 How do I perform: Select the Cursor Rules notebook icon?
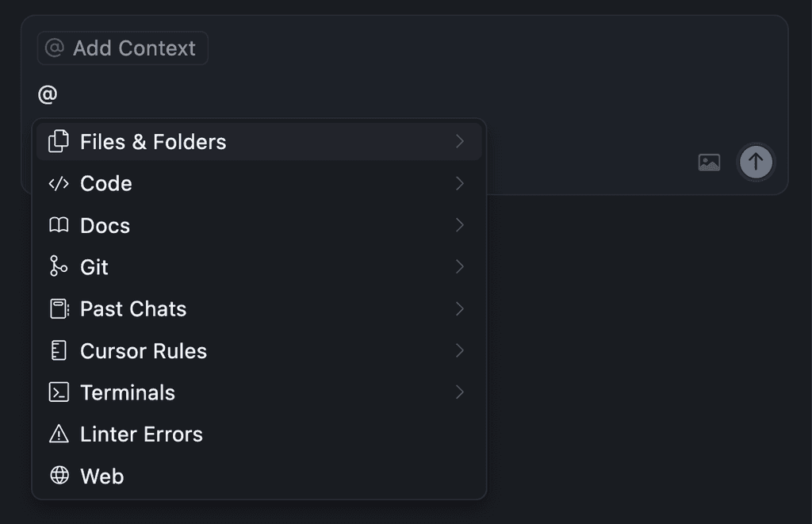(x=57, y=350)
